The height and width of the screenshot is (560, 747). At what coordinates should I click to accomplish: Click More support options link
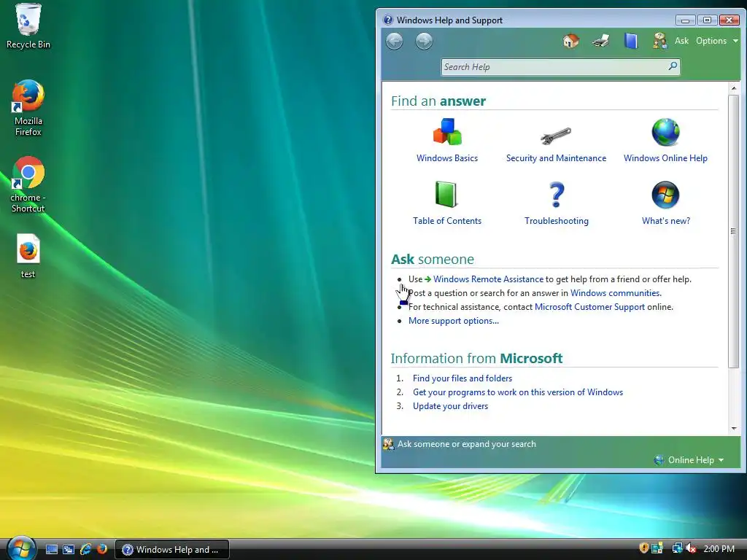[x=454, y=321]
